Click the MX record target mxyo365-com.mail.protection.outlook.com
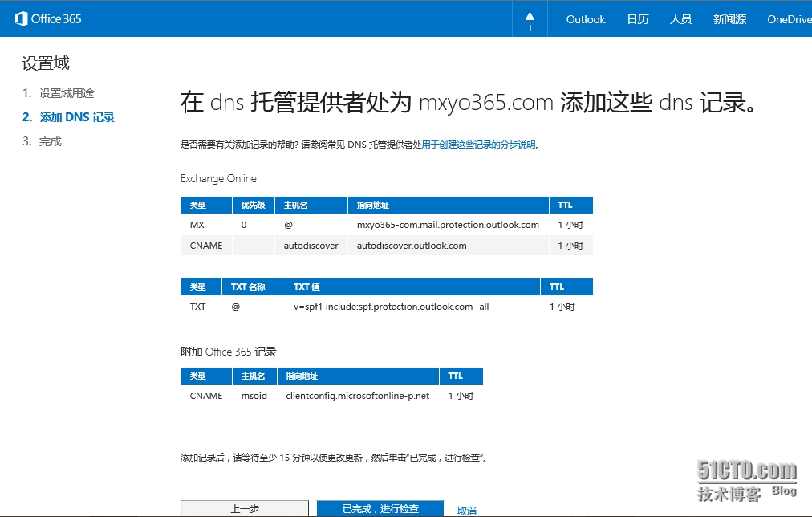Screen dimensions: 812x517 point(448,225)
